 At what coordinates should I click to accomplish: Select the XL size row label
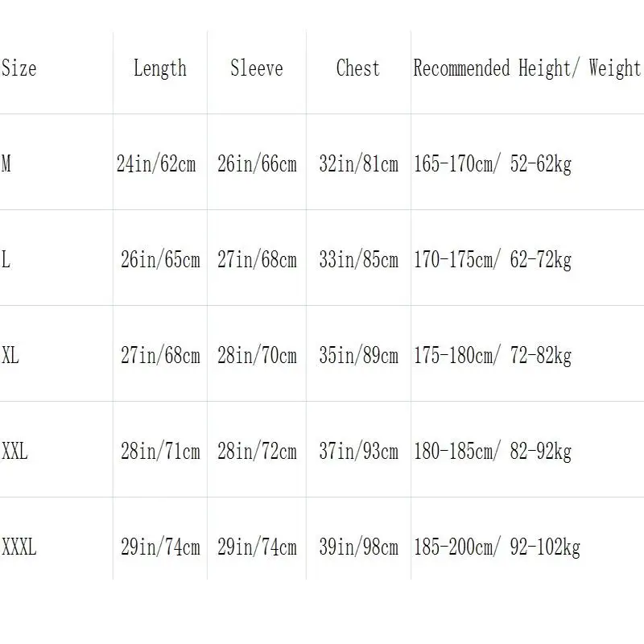(10, 355)
